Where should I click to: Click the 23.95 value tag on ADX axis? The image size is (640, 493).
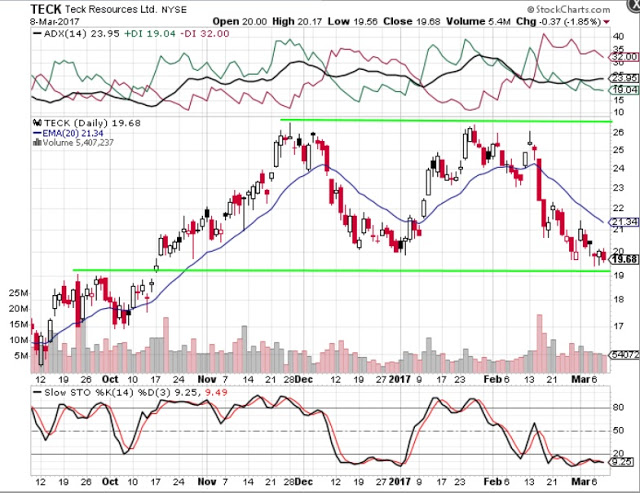point(624,78)
